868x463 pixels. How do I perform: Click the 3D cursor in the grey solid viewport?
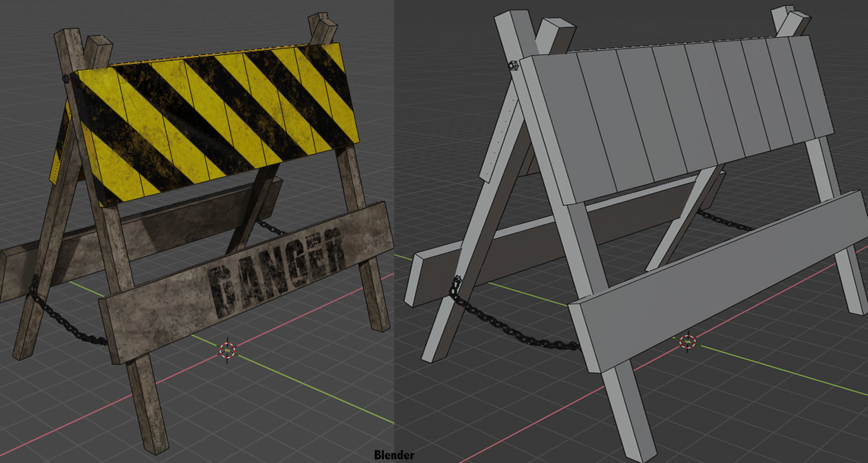[688, 342]
